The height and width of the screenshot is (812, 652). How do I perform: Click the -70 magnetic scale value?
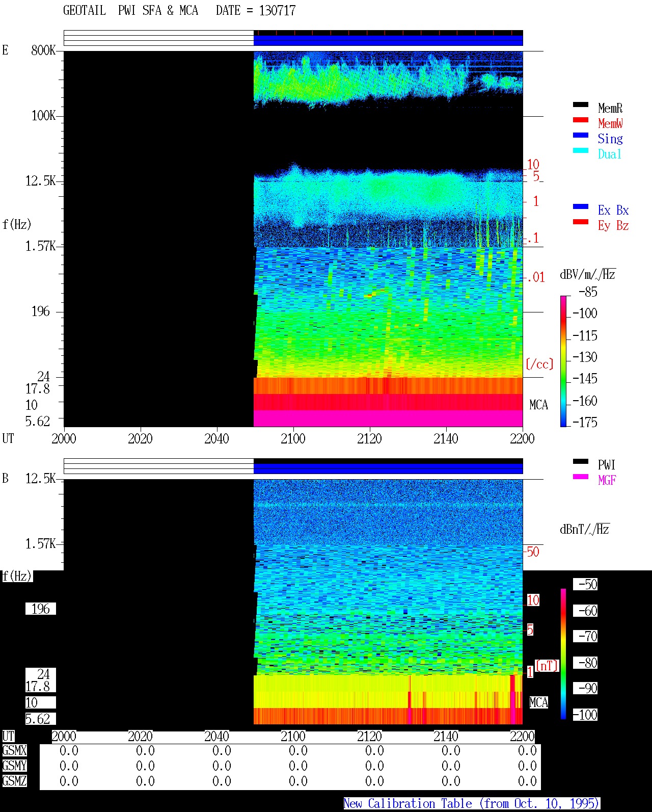585,636
